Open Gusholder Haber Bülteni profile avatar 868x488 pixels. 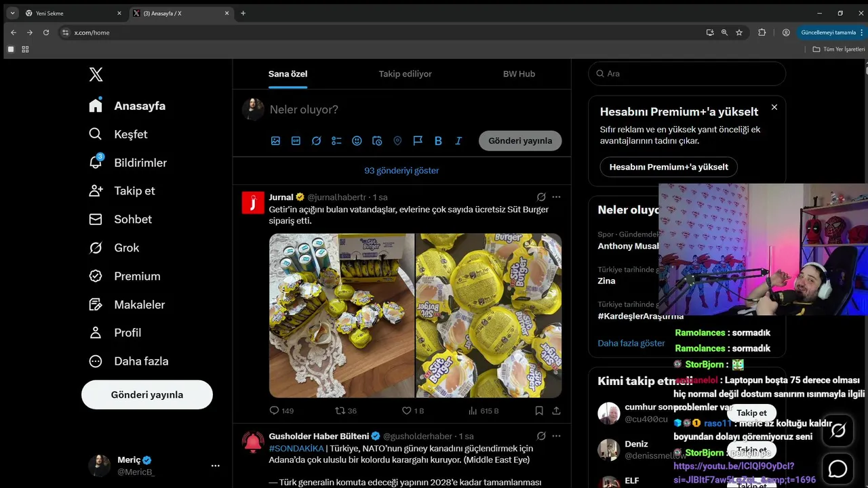253,442
